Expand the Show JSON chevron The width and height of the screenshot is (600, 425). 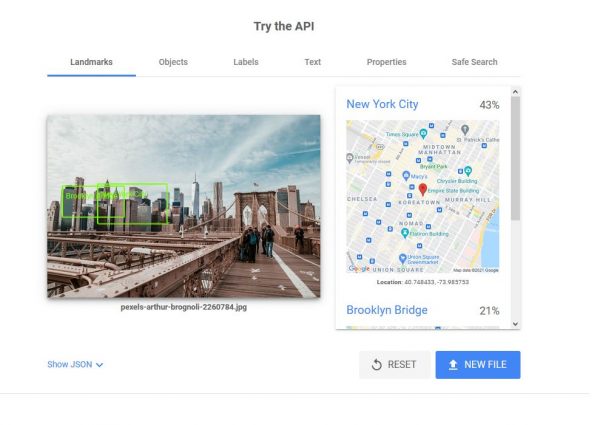99,365
